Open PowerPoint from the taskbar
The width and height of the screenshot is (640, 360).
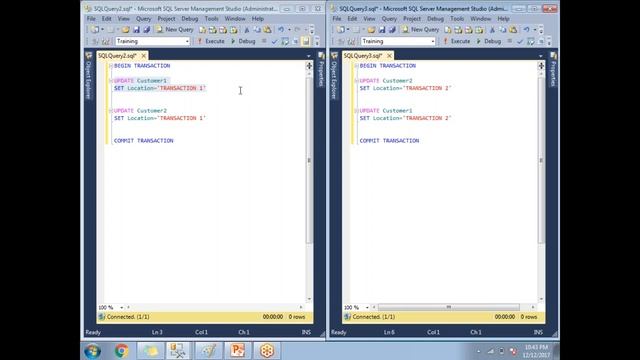[x=238, y=351]
